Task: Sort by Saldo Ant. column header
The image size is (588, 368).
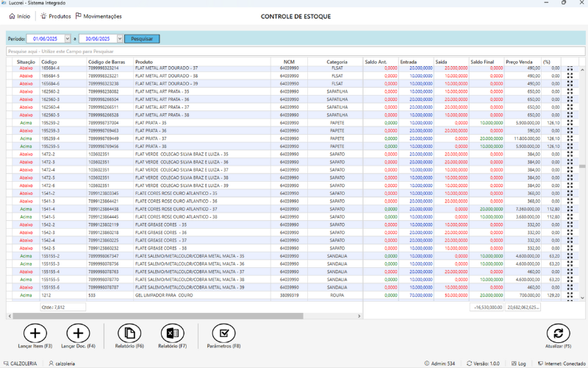Action: coord(376,62)
